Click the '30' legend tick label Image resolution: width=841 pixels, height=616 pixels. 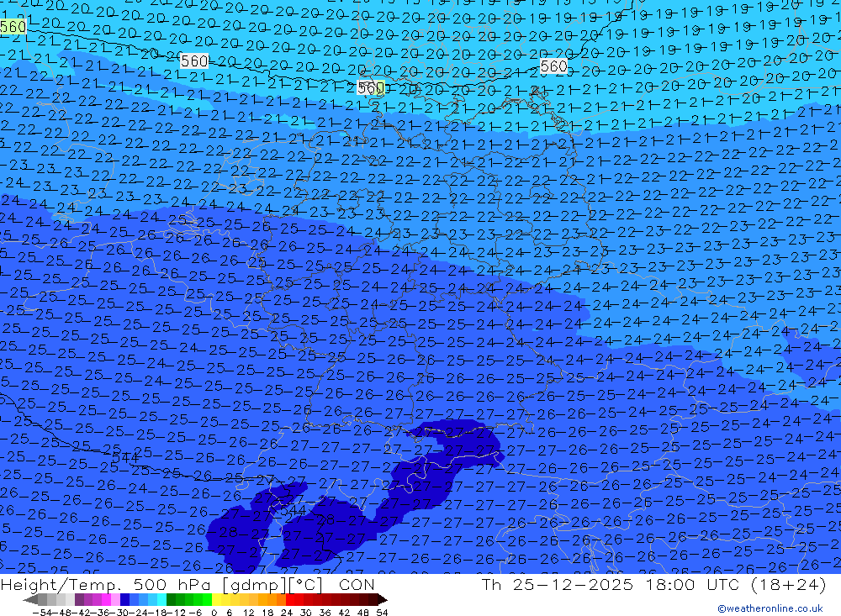pyautogui.click(x=306, y=613)
